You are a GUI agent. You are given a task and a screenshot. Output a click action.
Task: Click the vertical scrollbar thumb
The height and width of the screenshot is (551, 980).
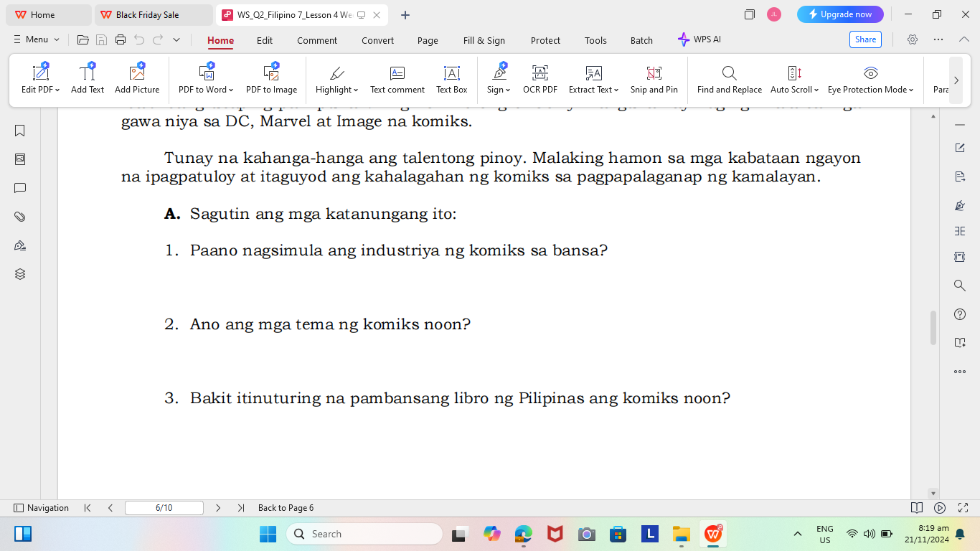(933, 328)
